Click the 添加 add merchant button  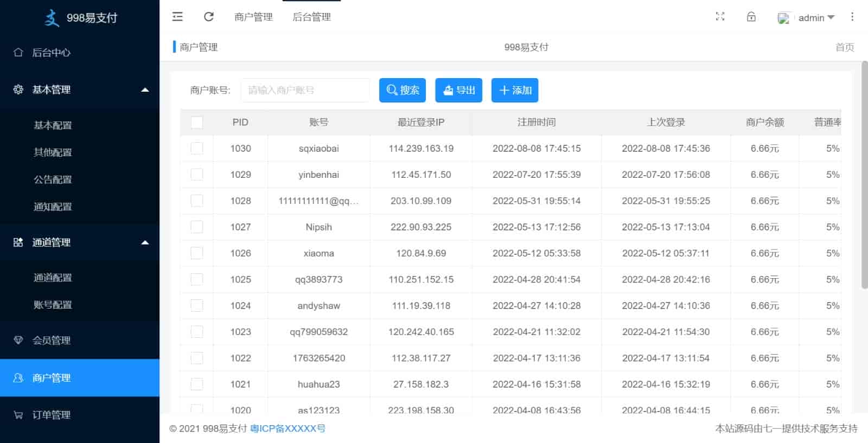515,90
